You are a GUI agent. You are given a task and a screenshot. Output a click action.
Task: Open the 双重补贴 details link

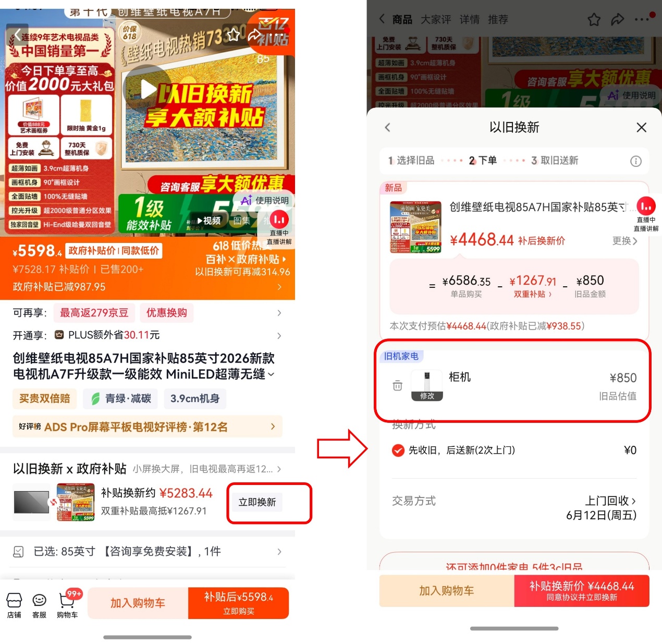[532, 294]
